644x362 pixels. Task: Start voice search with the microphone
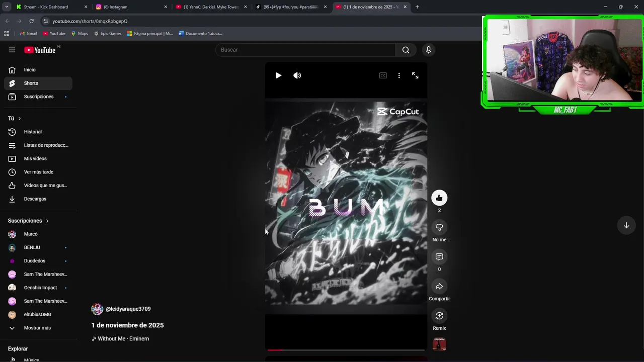(x=429, y=50)
